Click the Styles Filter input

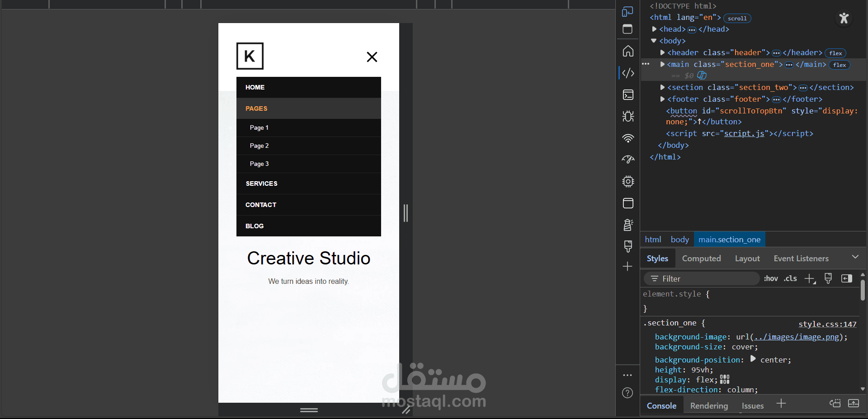[702, 279]
